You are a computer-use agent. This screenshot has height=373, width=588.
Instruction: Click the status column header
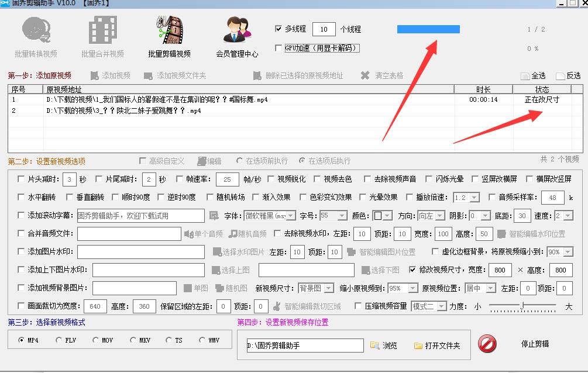(542, 89)
